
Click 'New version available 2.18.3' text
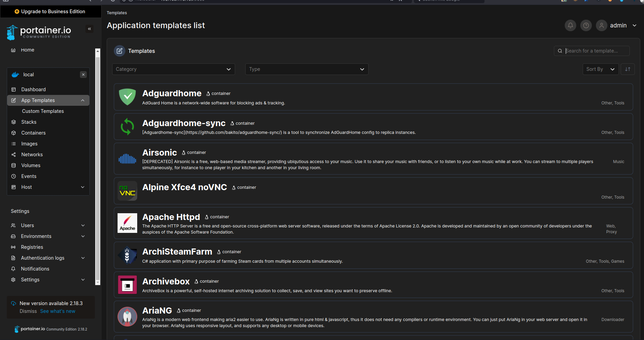51,303
